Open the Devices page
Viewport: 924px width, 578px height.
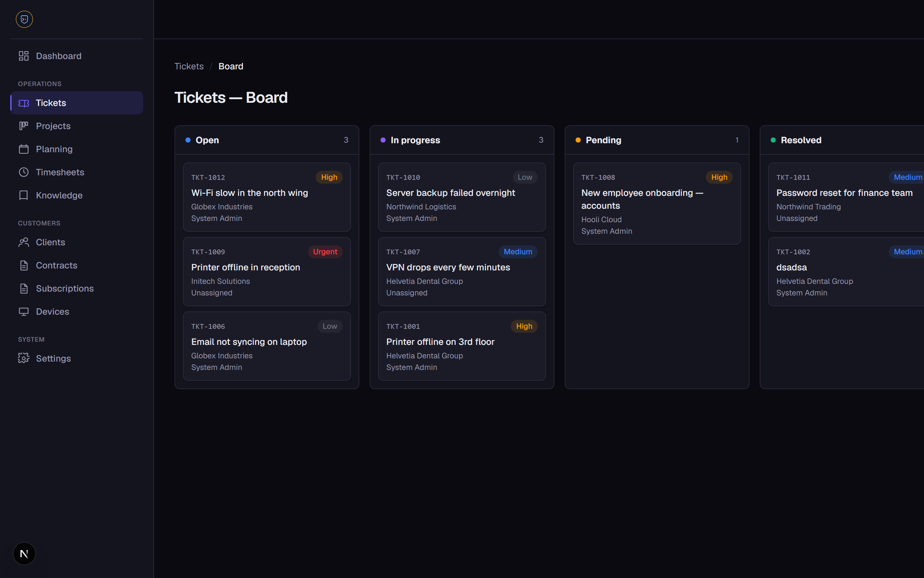76,311
